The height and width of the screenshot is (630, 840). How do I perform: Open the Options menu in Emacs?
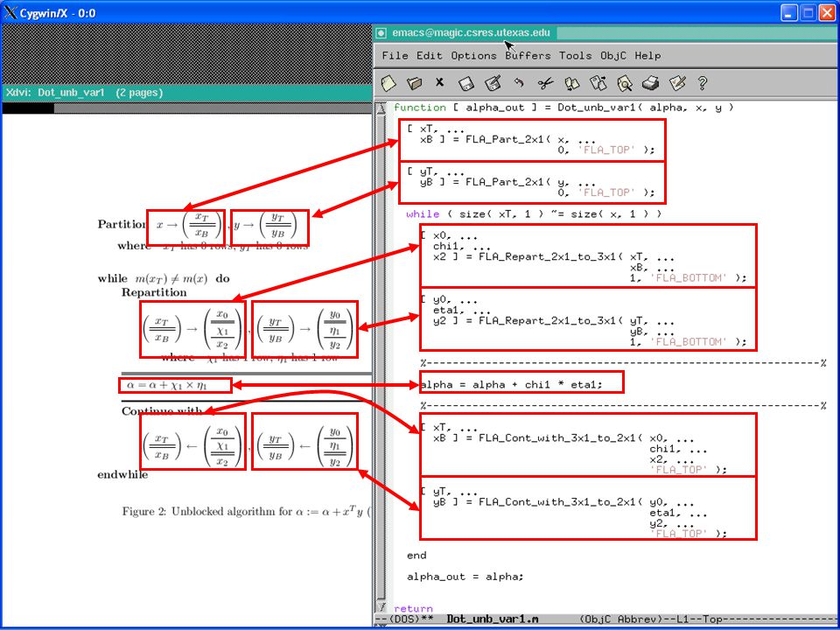[x=473, y=56]
